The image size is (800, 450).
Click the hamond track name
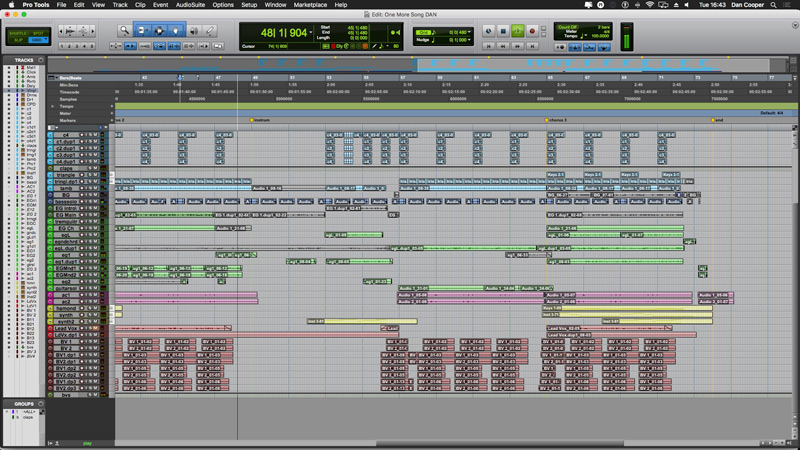[66, 308]
